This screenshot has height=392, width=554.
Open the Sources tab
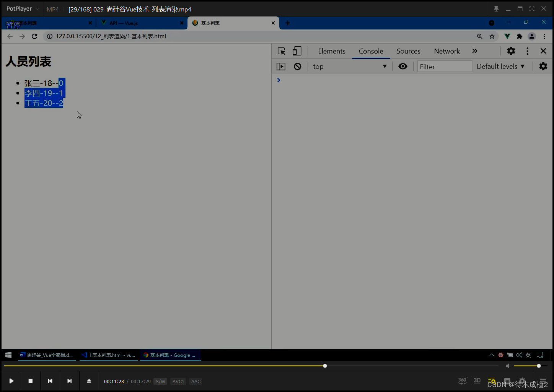click(408, 51)
